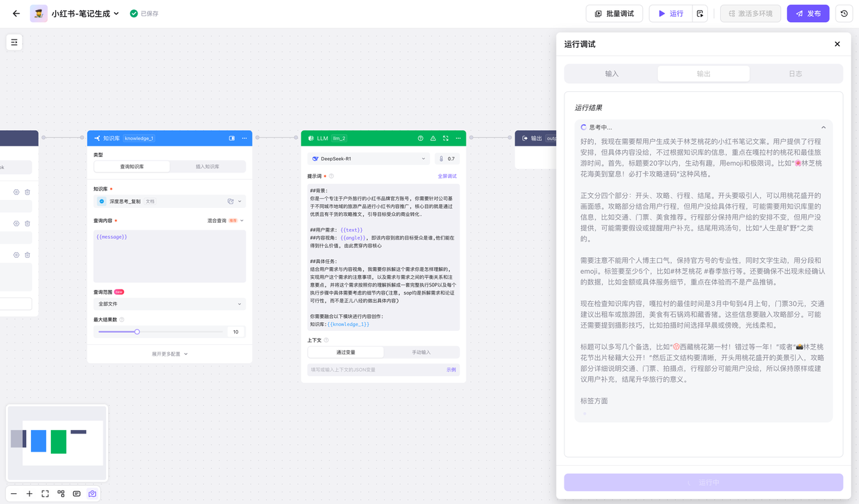Click the fullscreen expand icon on LLM node
859x504 pixels.
pyautogui.click(x=446, y=138)
